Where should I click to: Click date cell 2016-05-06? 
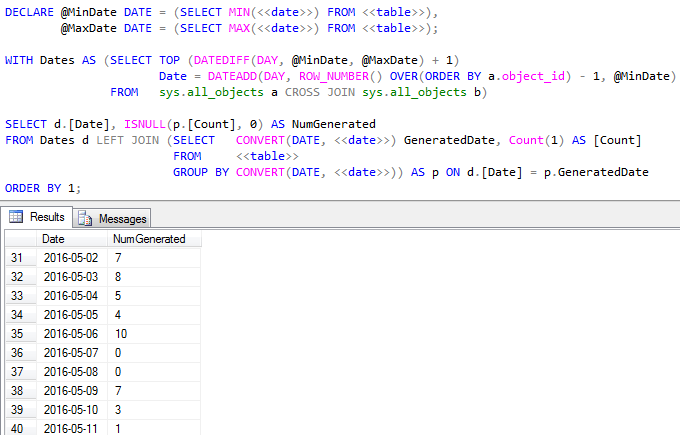(x=72, y=334)
